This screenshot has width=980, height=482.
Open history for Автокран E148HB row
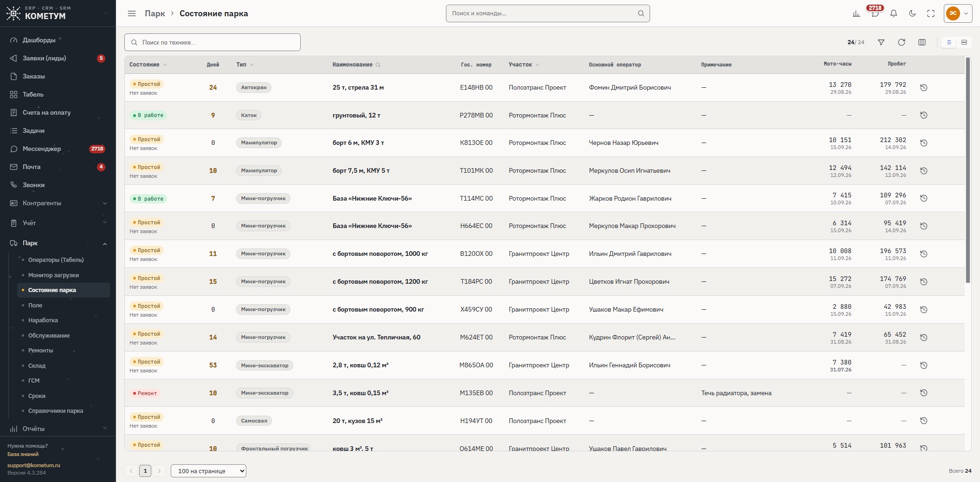(x=924, y=87)
